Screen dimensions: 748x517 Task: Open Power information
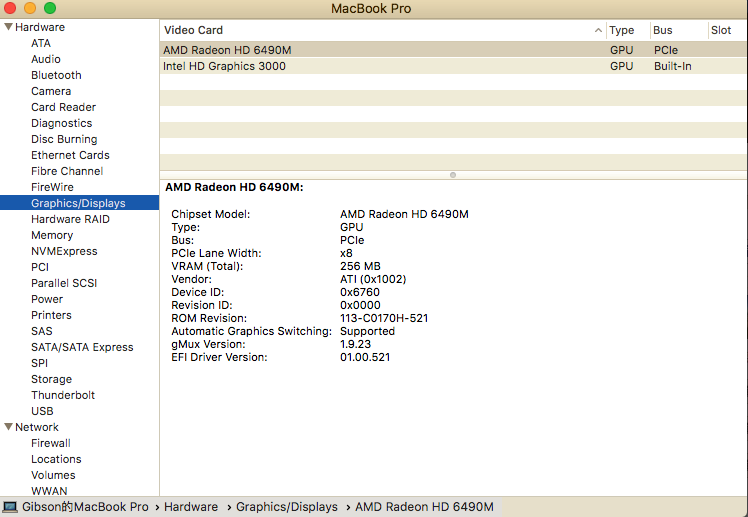coord(47,299)
